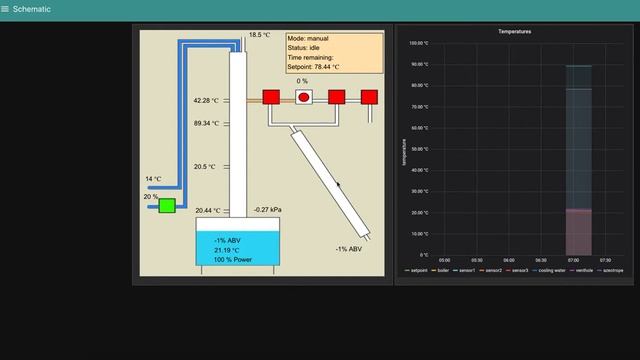640x360 pixels.
Task: Click the green cooling water pump square
Action: click(167, 206)
